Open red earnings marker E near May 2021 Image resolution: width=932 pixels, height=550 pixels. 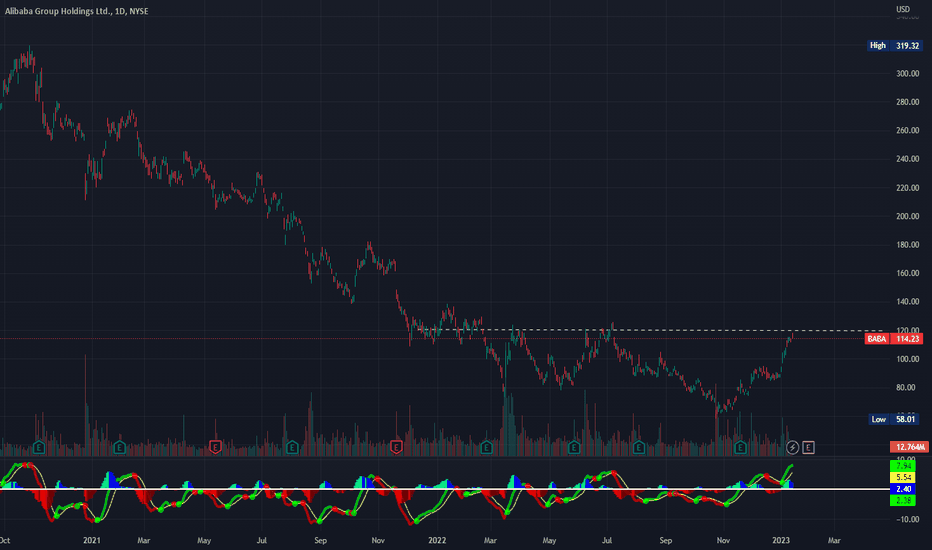215,447
